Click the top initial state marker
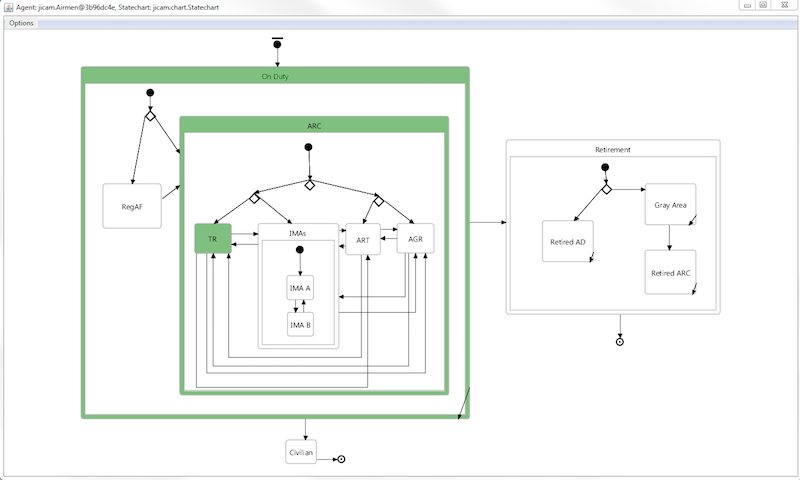Viewport: 800px width, 480px height. 277,45
